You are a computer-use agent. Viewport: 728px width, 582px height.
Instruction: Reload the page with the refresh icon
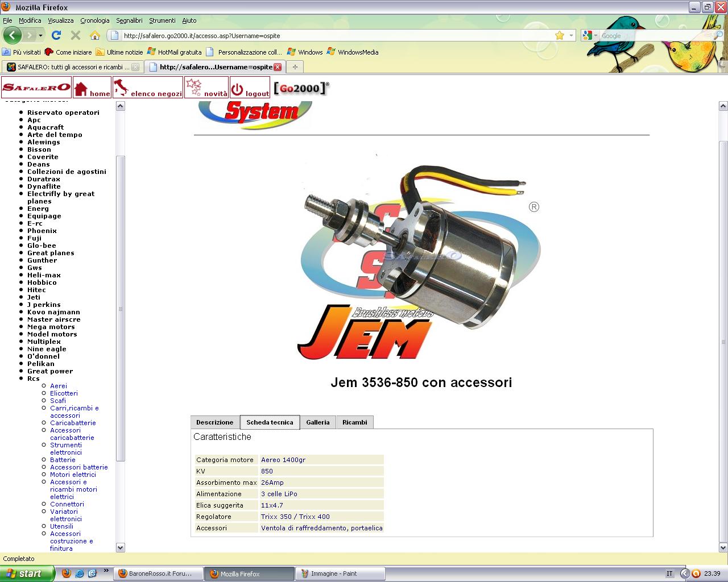click(56, 35)
